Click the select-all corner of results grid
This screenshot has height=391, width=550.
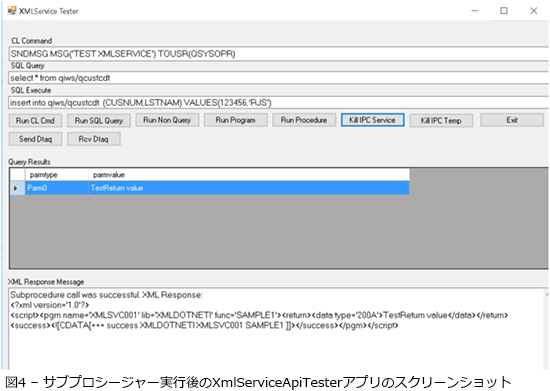pos(17,175)
